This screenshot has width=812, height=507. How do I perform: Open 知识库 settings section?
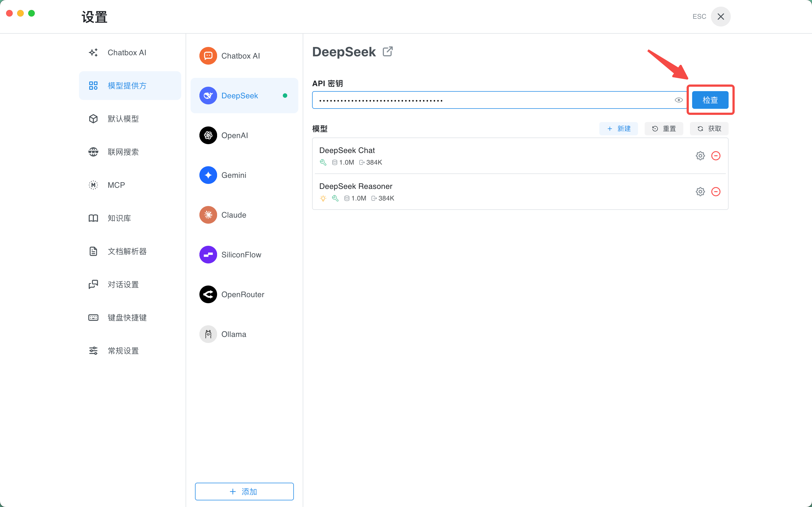130,218
